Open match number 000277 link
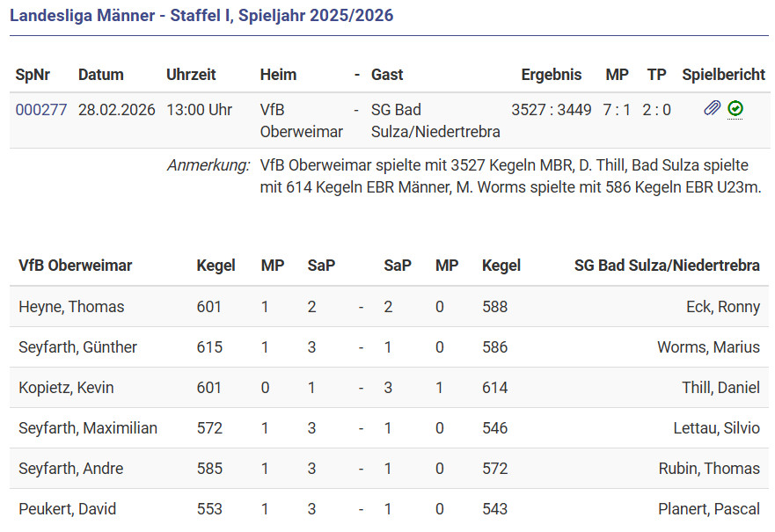775x532 pixels. point(41,110)
